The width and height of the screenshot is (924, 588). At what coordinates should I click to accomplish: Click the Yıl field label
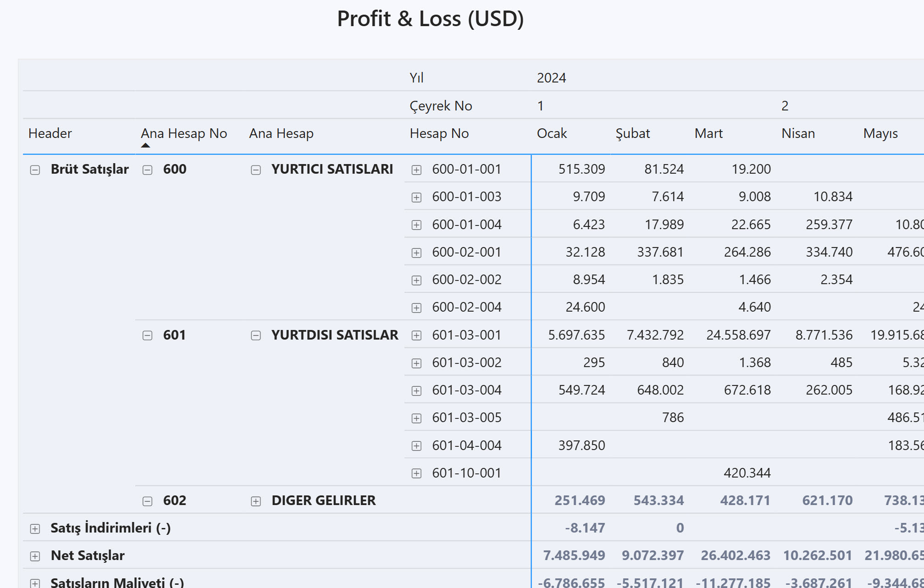416,78
